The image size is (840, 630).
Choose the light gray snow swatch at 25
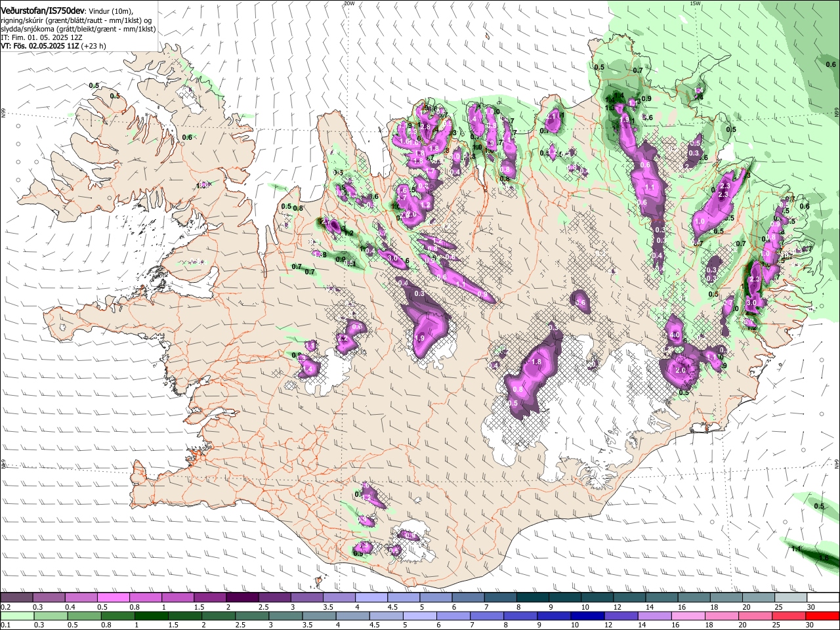click(791, 598)
